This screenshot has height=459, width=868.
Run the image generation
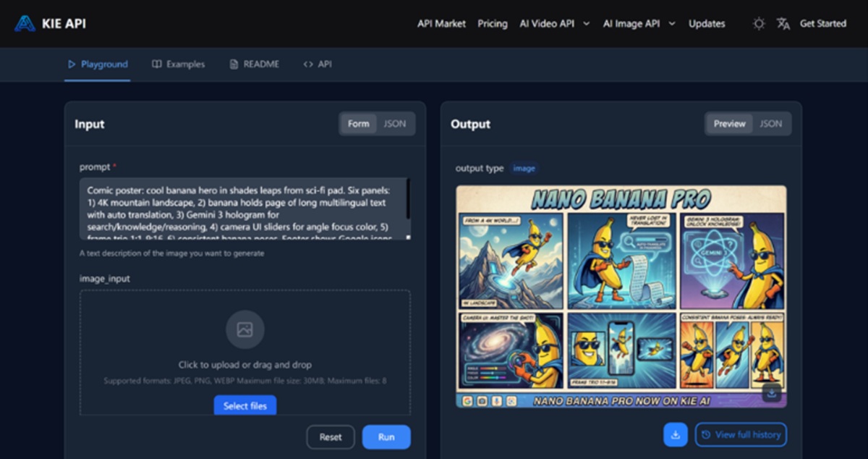(x=386, y=437)
